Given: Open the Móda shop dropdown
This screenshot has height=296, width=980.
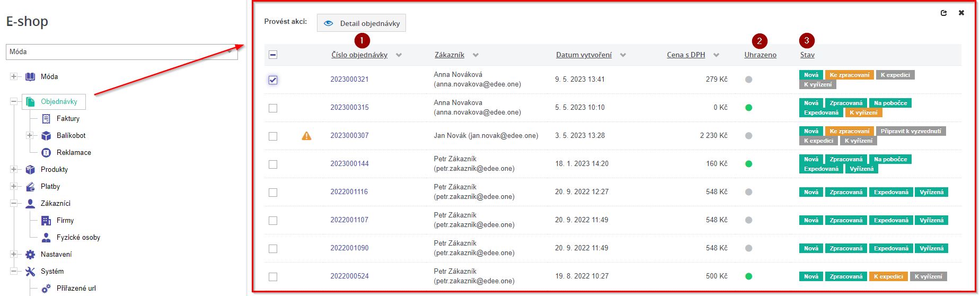Looking at the screenshot, I should tap(121, 52).
